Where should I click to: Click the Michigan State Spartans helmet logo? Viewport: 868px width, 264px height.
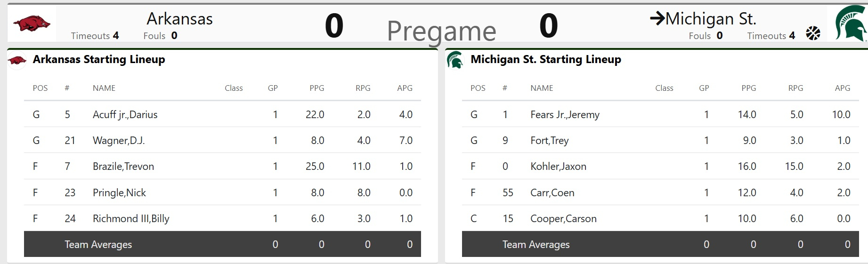(851, 24)
